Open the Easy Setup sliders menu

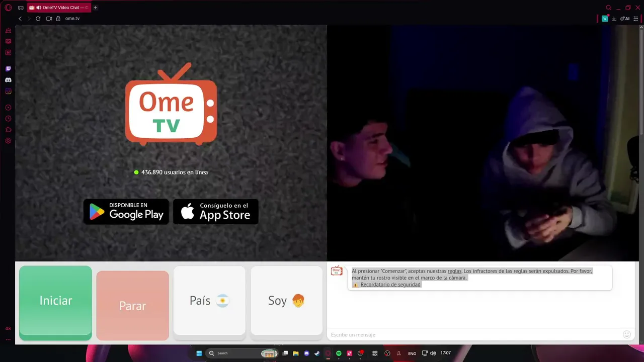(x=636, y=19)
